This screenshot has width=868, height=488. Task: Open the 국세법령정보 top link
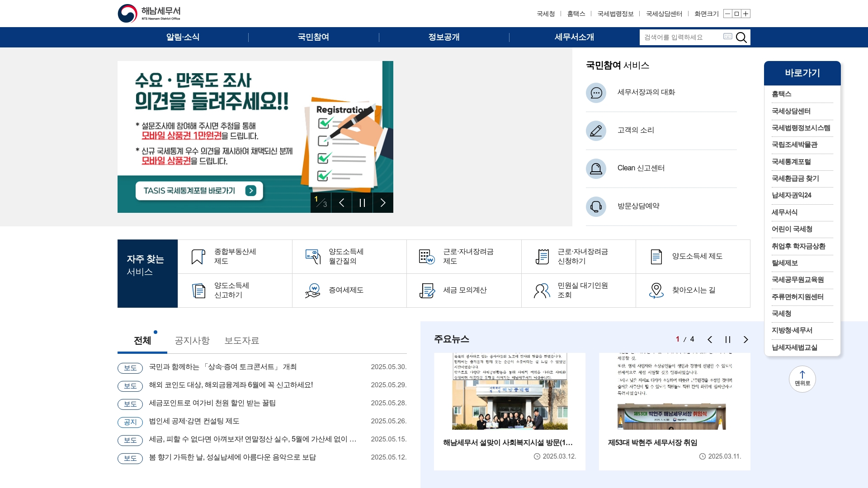click(615, 14)
